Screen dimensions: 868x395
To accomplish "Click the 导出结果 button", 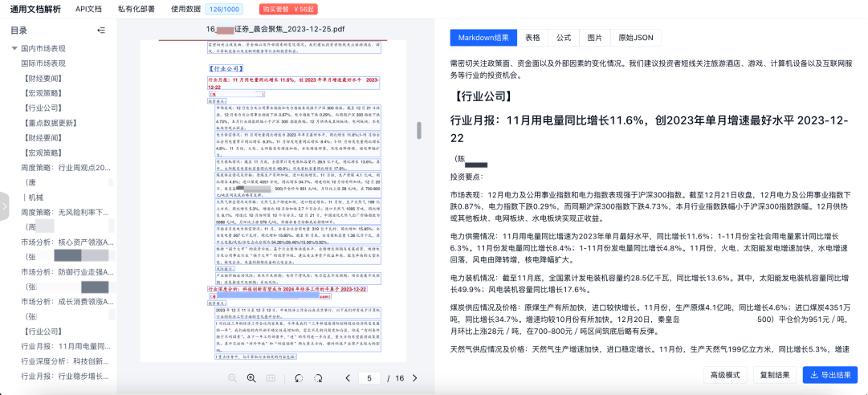I will point(829,375).
